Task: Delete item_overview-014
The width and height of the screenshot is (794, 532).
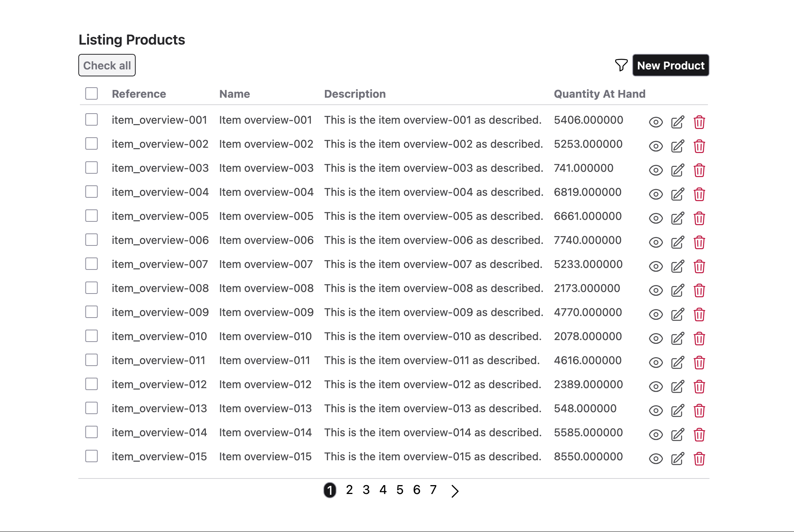Action: point(699,434)
